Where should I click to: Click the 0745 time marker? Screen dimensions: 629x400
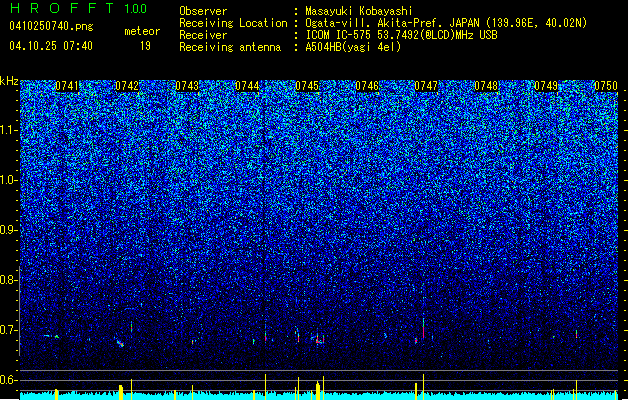[x=307, y=86]
